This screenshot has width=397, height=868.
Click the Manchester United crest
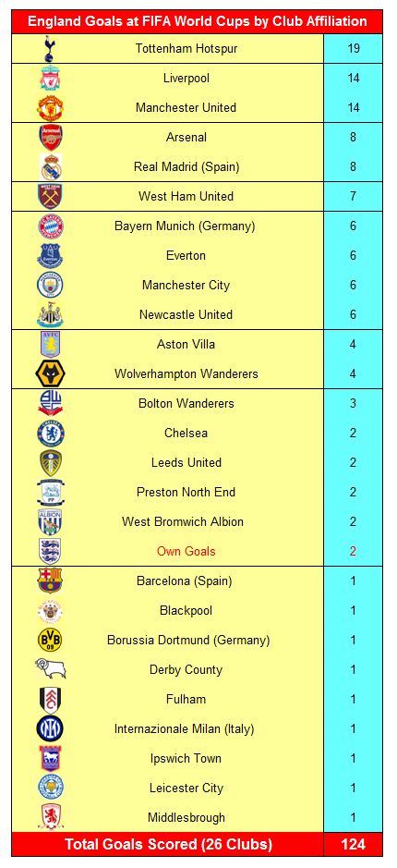(50, 108)
